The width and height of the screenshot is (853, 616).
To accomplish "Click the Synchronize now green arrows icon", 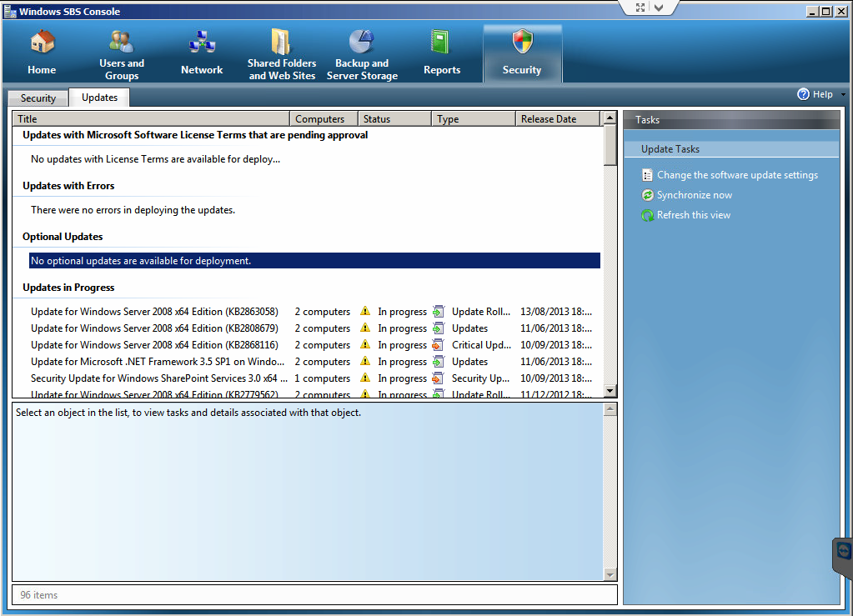I will pyautogui.click(x=647, y=195).
